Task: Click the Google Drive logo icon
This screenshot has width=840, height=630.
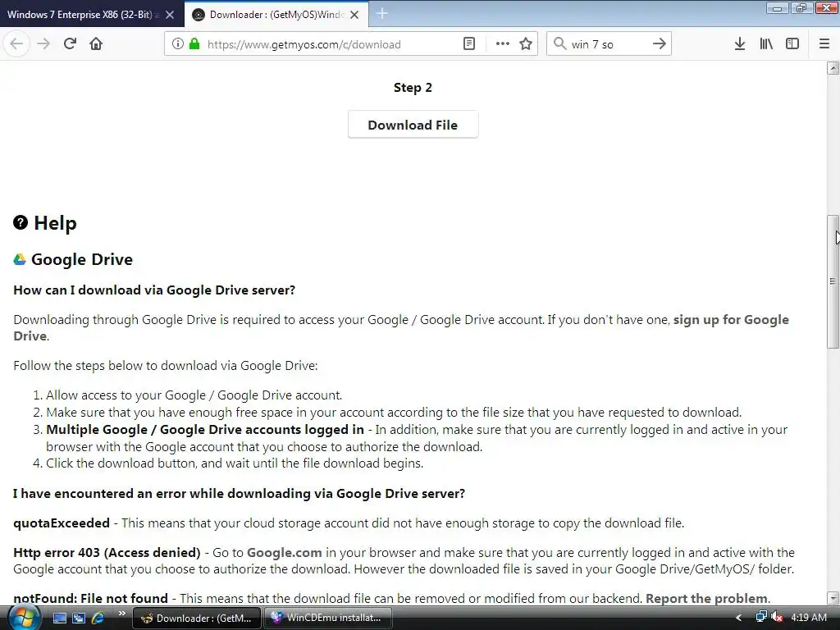Action: click(20, 259)
